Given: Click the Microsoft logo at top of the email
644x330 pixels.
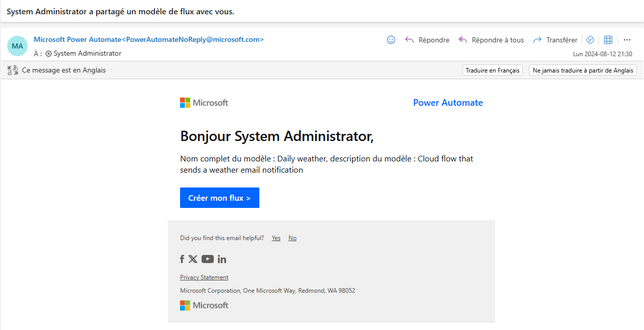Looking at the screenshot, I should [x=204, y=102].
